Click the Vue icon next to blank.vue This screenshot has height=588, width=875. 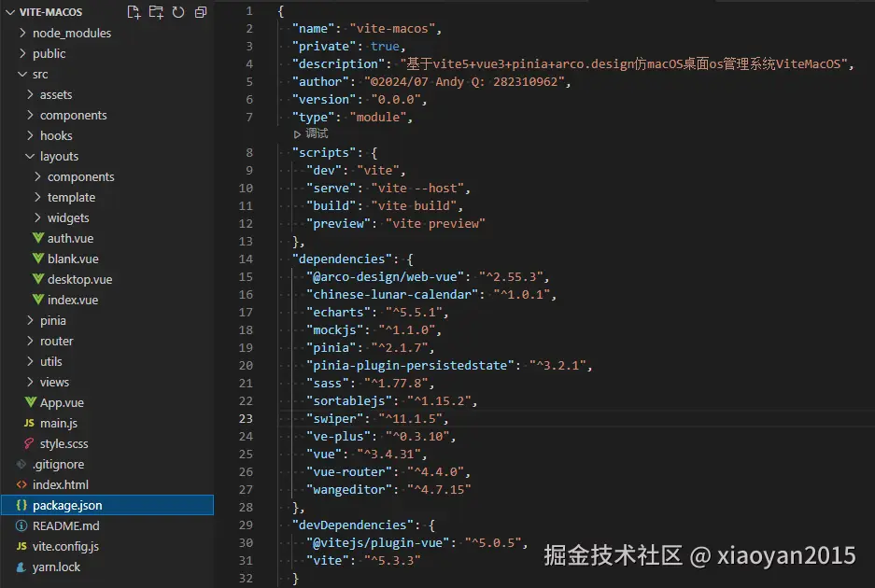(38, 259)
